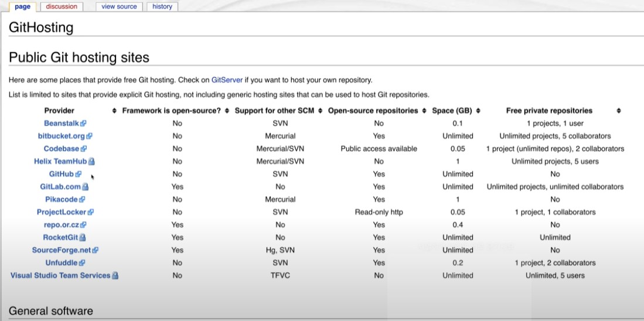The height and width of the screenshot is (321, 644).
Task: Sort by Space (GB) column arrows
Action: 478,111
